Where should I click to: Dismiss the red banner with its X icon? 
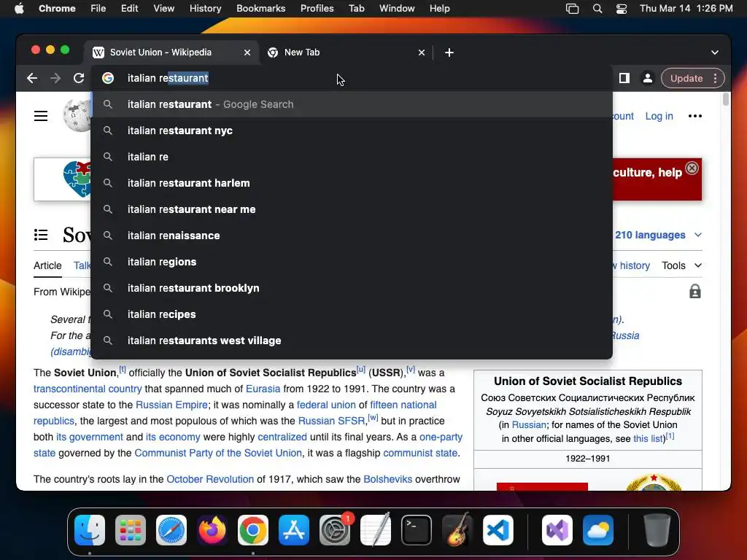point(692,168)
